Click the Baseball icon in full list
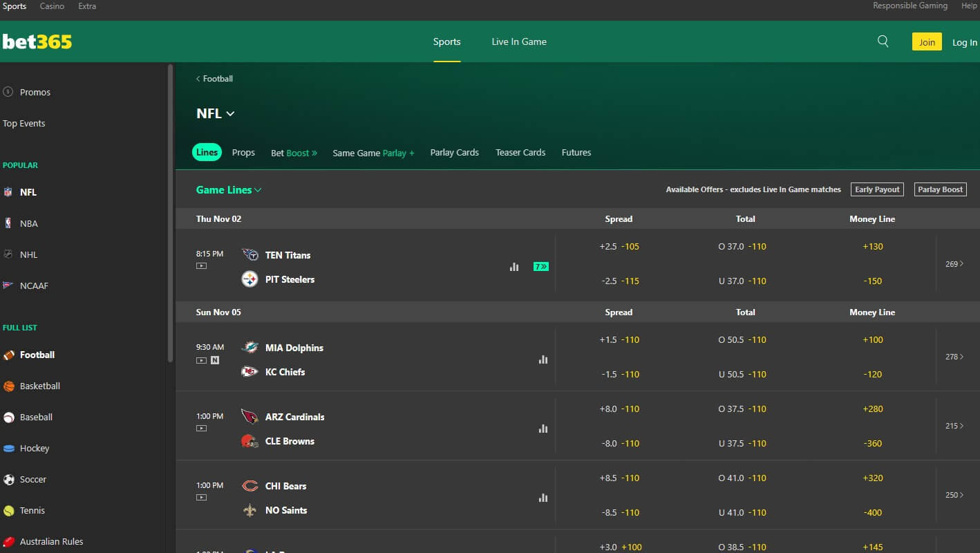The image size is (980, 553). coord(8,417)
